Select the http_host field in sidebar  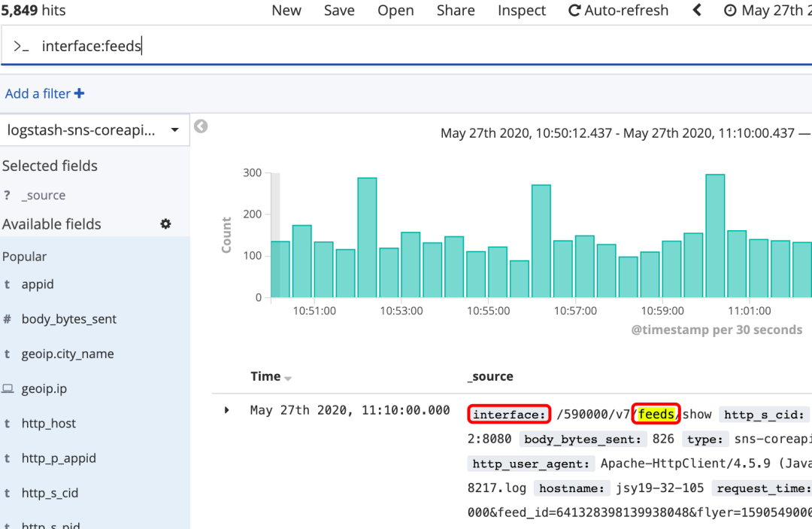point(49,424)
